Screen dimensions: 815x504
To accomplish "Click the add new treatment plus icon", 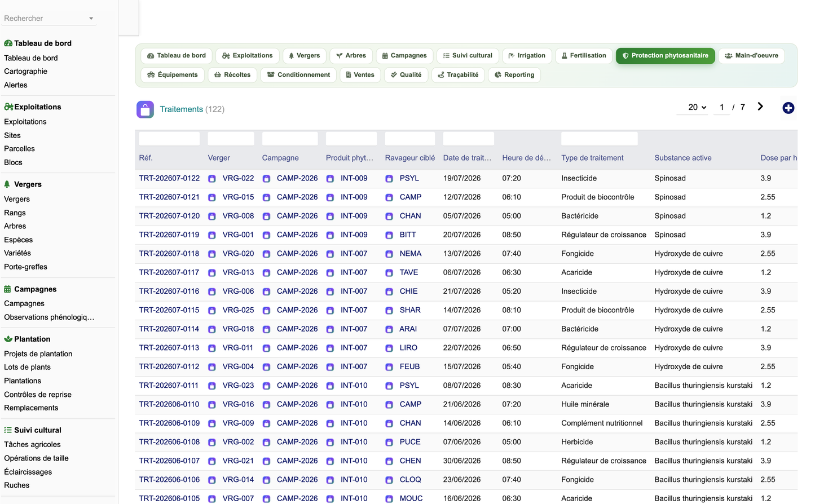I will 788,108.
